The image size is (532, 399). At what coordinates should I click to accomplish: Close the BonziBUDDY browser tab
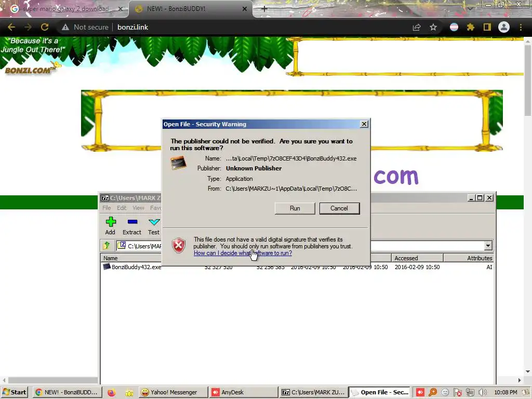(245, 9)
